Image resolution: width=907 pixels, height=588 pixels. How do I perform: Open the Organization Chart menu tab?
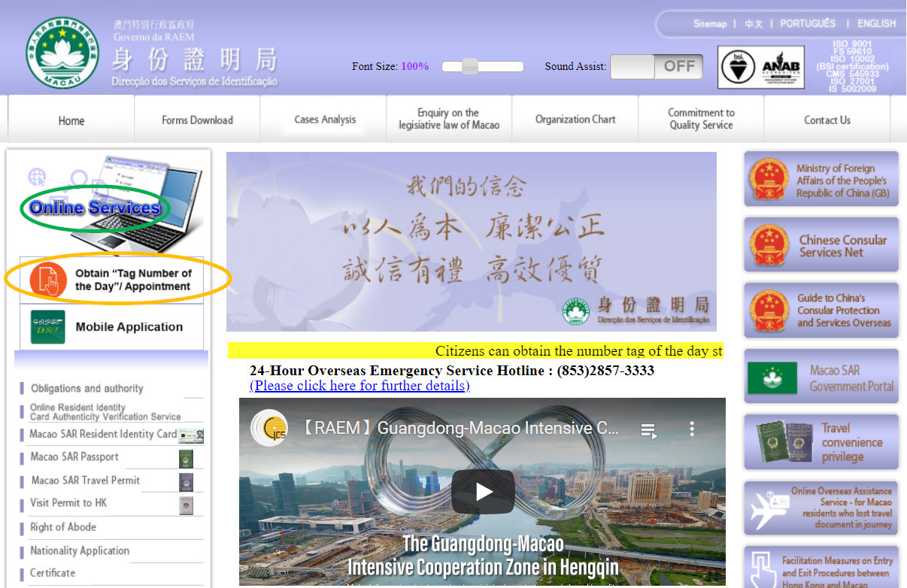coord(575,120)
